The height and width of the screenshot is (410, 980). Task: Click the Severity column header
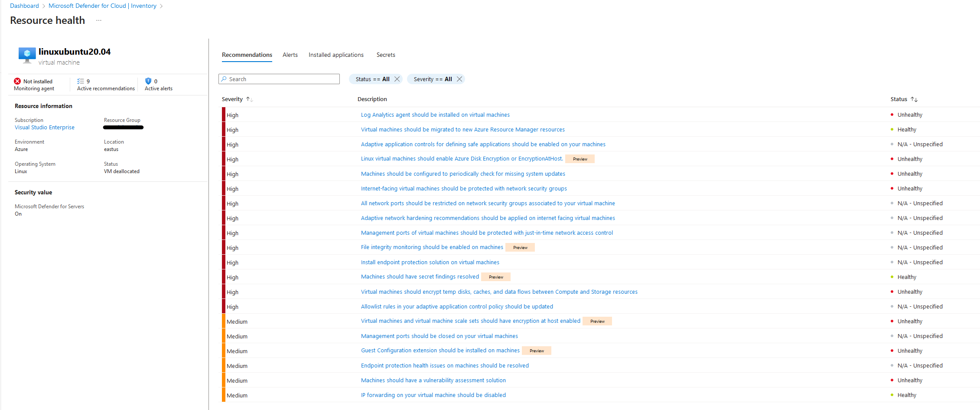pos(232,99)
